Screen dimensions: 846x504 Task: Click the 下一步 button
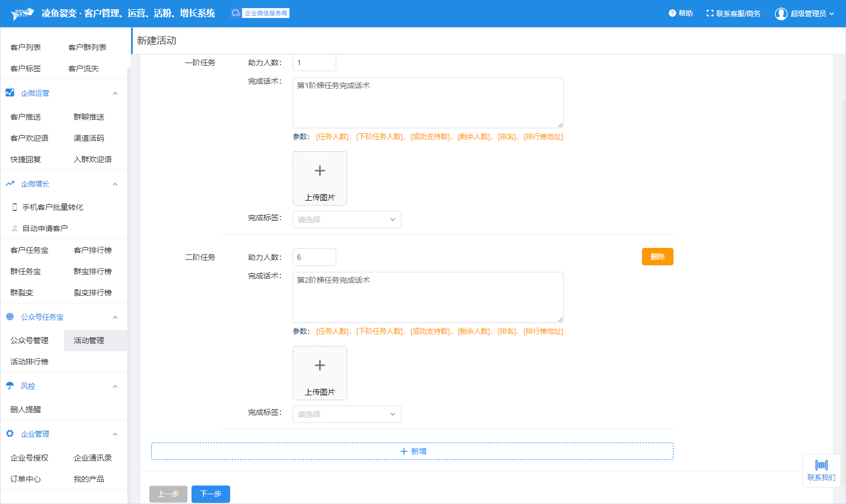211,494
